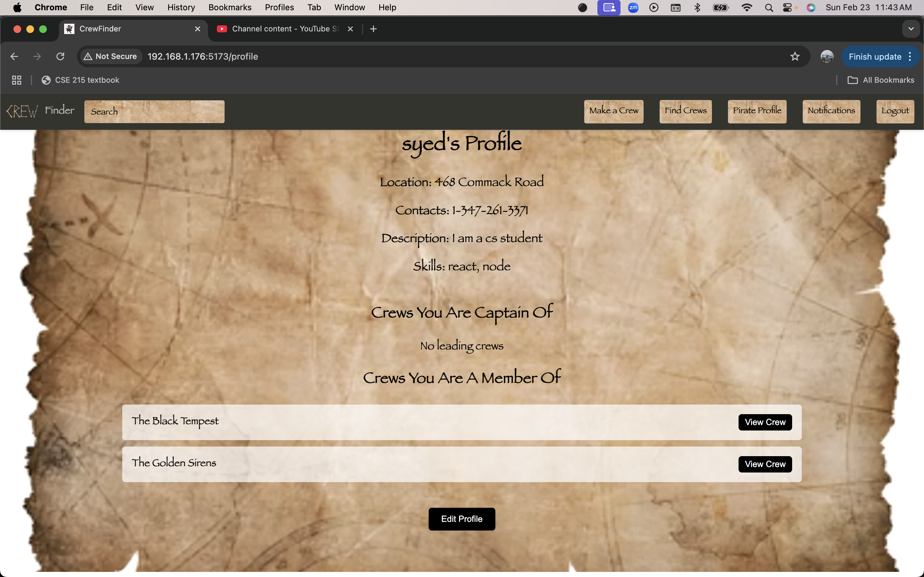Screen dimensions: 924x577
Task: Open a new tab with plus icon
Action: [x=373, y=29]
